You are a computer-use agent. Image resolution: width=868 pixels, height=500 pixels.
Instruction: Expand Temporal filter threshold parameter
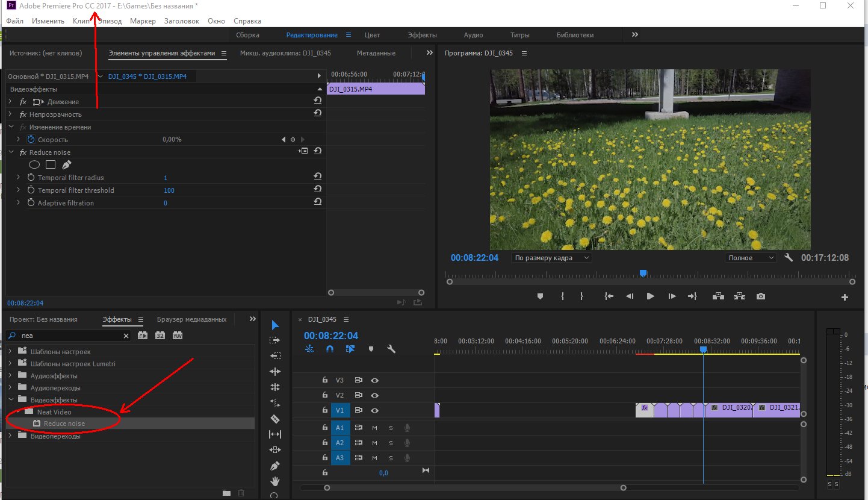[18, 190]
